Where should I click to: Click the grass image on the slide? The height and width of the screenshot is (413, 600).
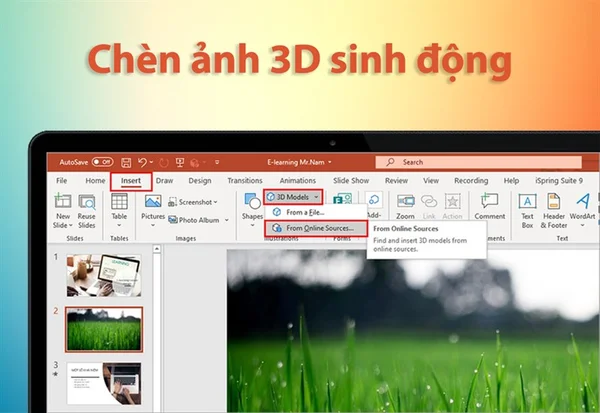(x=413, y=331)
